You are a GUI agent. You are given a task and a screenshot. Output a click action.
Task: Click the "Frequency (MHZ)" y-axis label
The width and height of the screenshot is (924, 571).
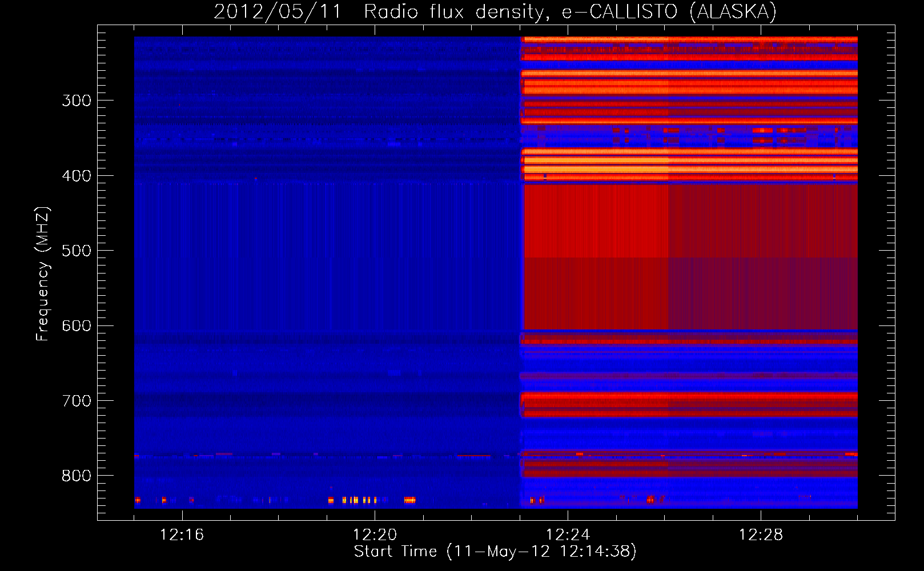pyautogui.click(x=43, y=274)
